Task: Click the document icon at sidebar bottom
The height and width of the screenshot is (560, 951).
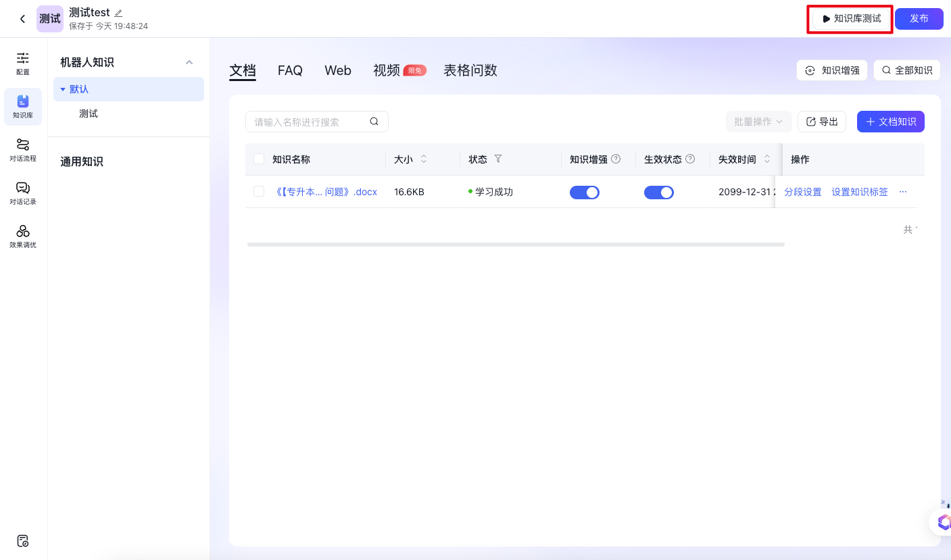Action: 23,540
